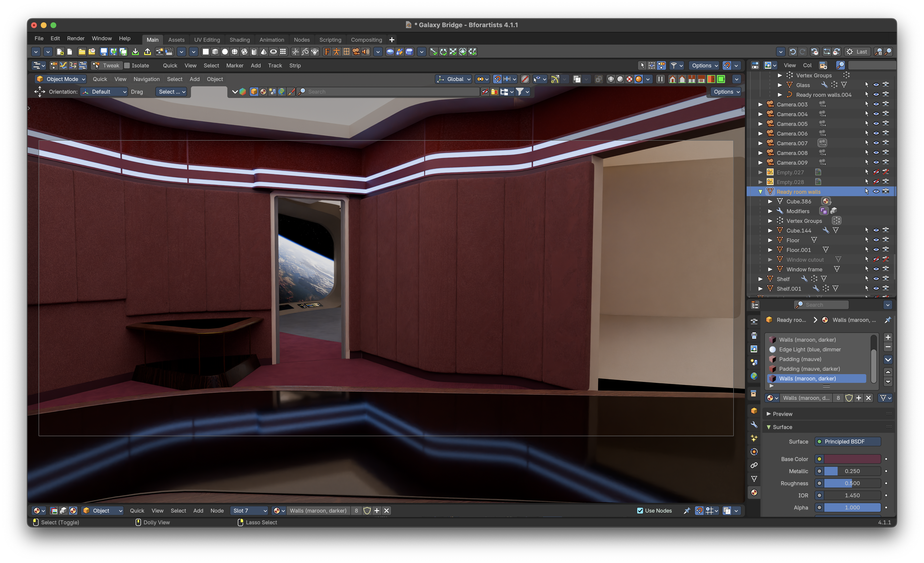Add a new material slot with plus
This screenshot has height=563, width=924.
(x=888, y=337)
